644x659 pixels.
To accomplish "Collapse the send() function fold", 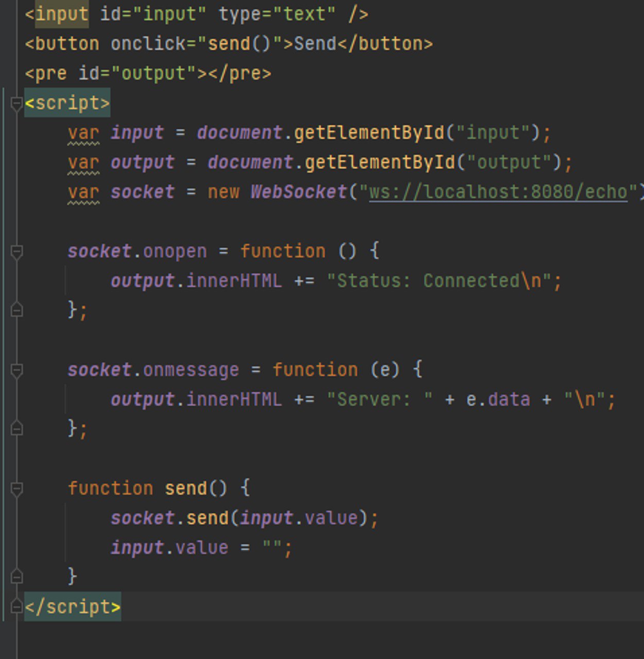I will (x=16, y=489).
